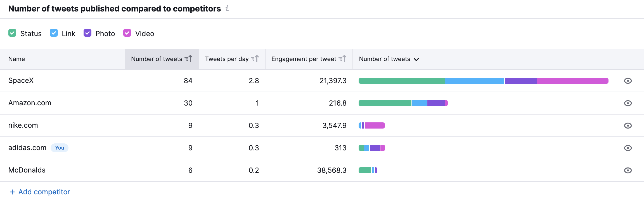Click SpaceX blue Link bar segment

475,81
